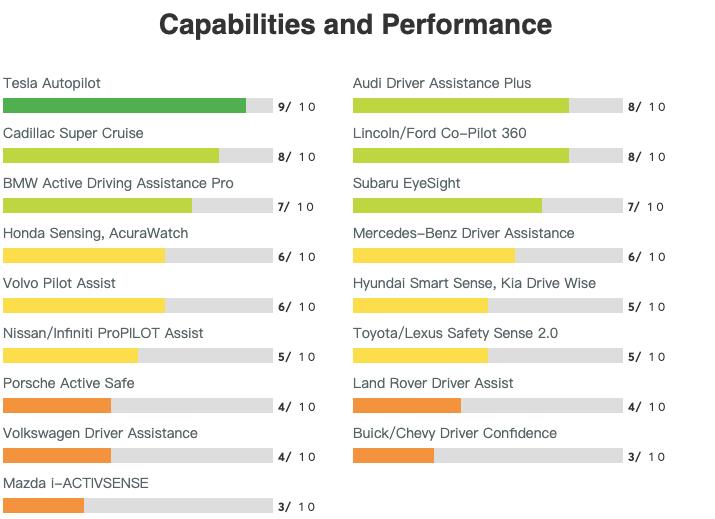Image resolution: width=715 pixels, height=519 pixels.
Task: Click the 9/10 score next to Tesla
Action: [x=297, y=107]
